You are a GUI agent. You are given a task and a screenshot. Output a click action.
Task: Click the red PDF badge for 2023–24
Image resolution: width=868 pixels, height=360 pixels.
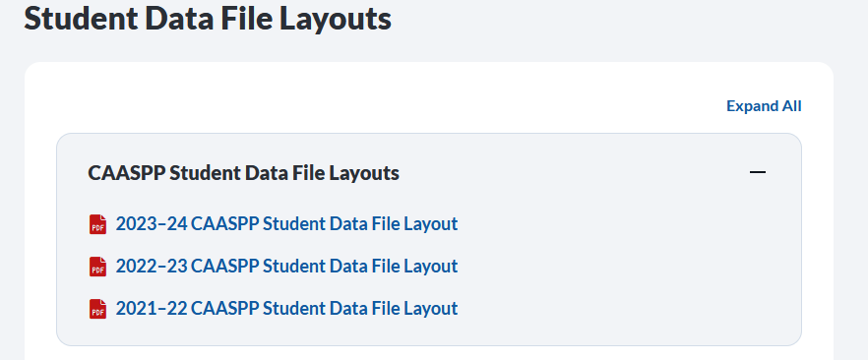tap(98, 224)
